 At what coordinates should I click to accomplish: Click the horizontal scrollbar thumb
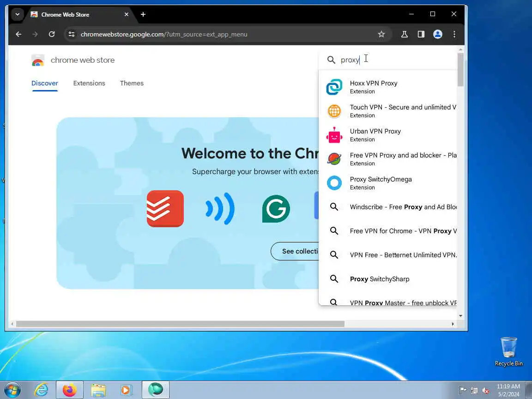[x=180, y=324]
